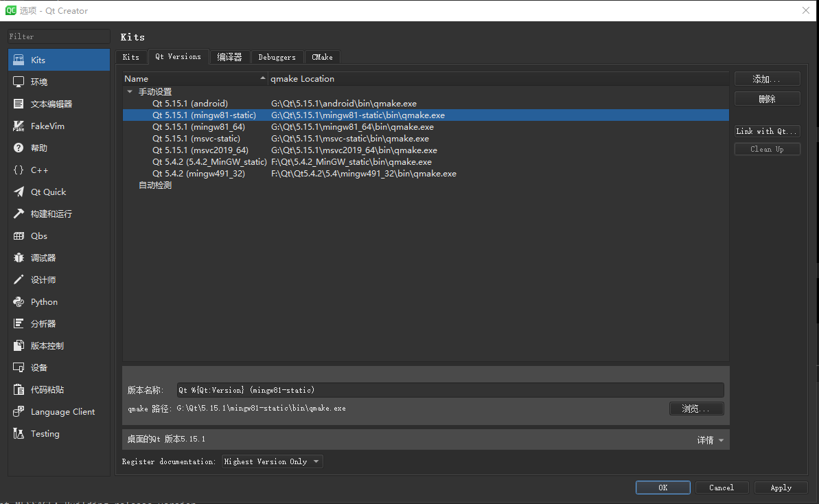Open the CMake tab

tap(322, 57)
